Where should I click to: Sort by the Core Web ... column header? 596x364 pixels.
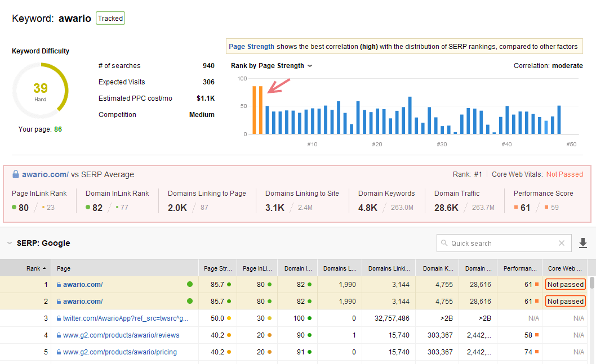(x=565, y=268)
